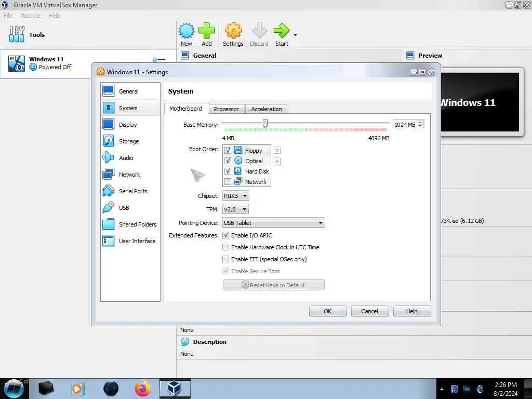Uncheck Floppy in the boot order
Image resolution: width=532 pixels, height=399 pixels.
(x=228, y=150)
